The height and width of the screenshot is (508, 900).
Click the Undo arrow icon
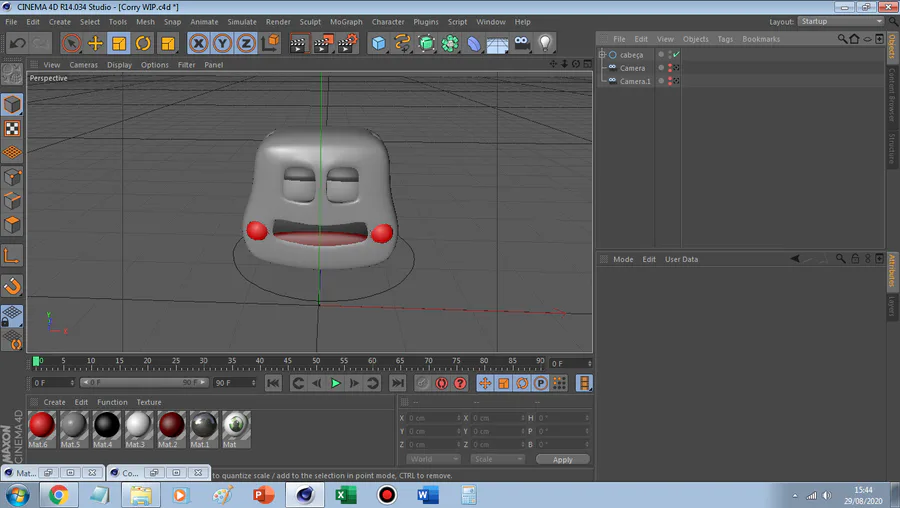17,43
